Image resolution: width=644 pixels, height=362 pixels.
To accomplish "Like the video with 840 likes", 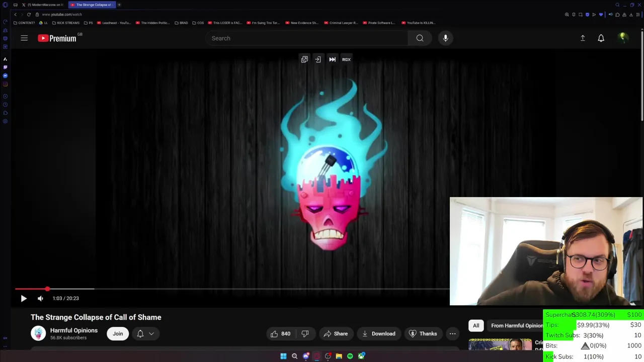I will 280,333.
